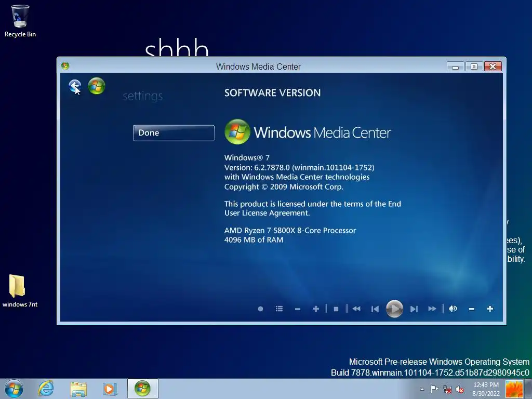532x399 pixels.
Task: Select the Recycle Bin desktop icon
Action: (x=20, y=21)
